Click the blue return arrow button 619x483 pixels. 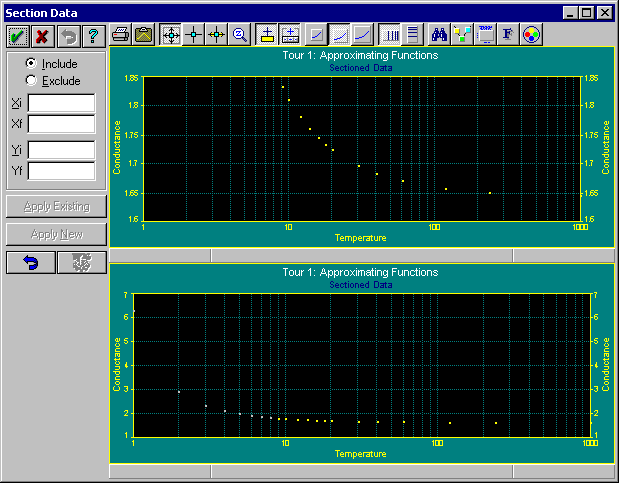(30, 263)
